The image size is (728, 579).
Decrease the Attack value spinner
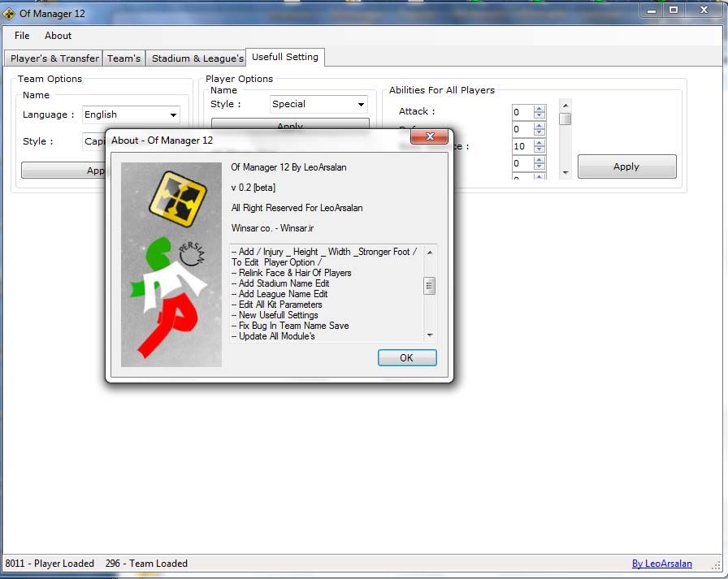pos(539,116)
